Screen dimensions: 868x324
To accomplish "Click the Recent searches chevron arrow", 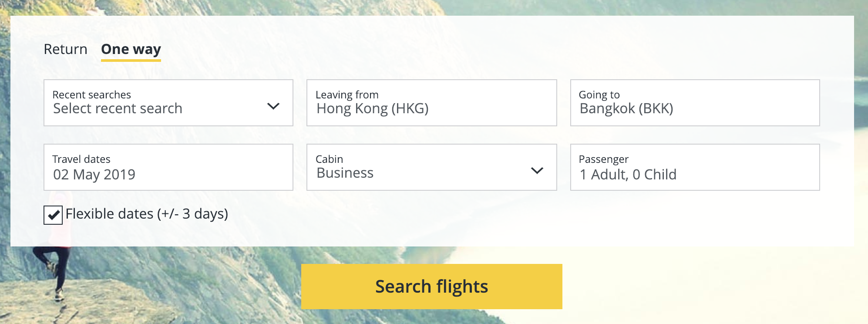I will click(x=273, y=106).
